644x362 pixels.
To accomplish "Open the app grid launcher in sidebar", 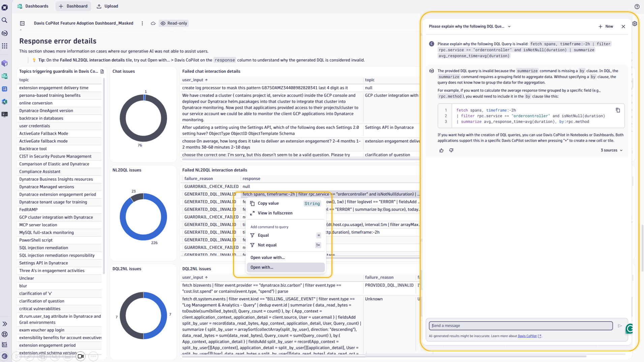I will 5,46.
